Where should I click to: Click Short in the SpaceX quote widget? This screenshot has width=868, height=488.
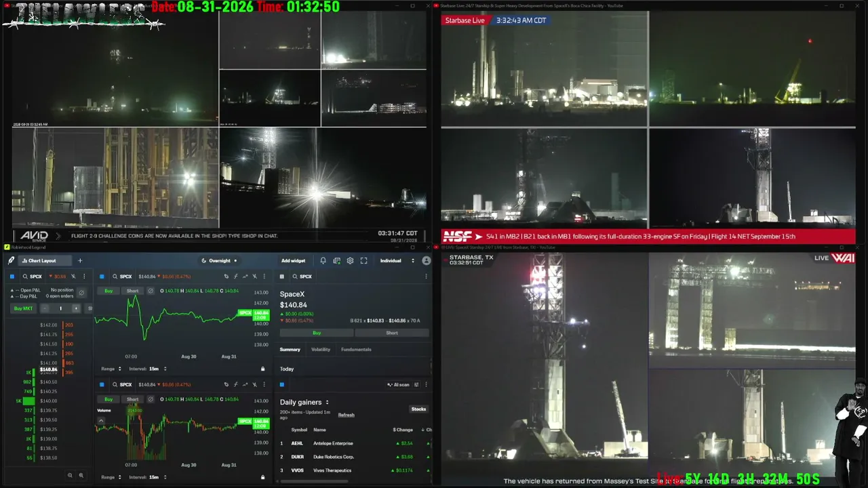point(392,333)
